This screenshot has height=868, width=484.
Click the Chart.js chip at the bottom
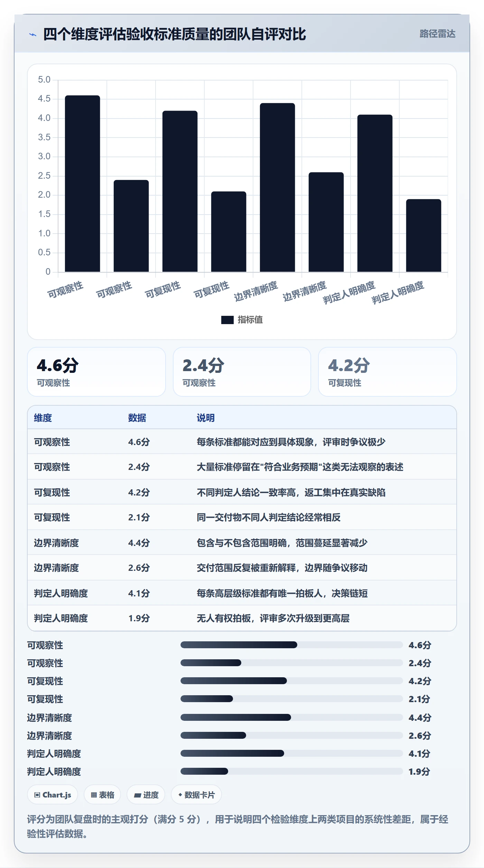coord(53,795)
